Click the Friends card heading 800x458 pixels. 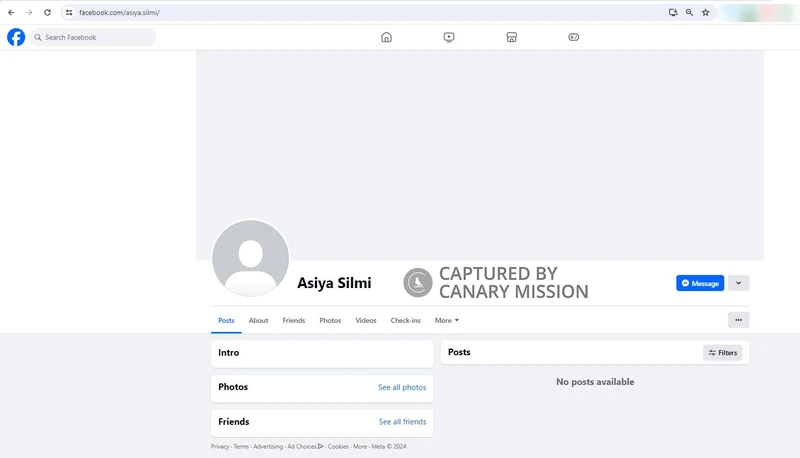tap(234, 422)
